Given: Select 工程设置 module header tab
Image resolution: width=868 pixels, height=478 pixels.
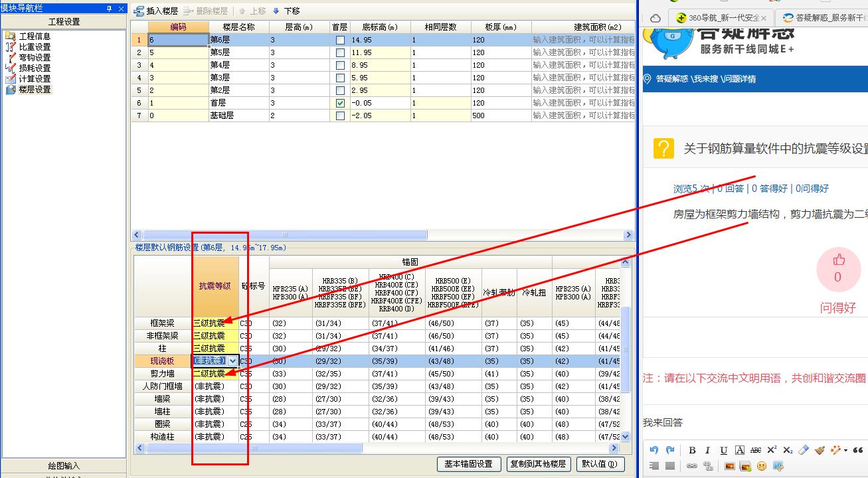Looking at the screenshot, I should coord(63,21).
